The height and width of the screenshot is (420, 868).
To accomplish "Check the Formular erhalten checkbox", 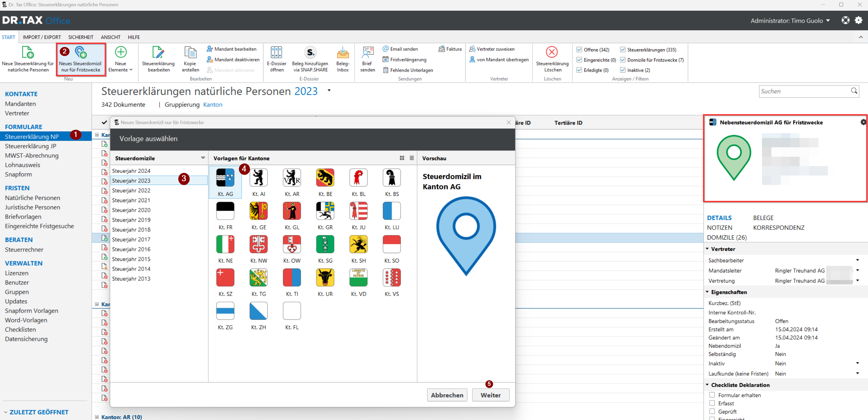I will (712, 395).
